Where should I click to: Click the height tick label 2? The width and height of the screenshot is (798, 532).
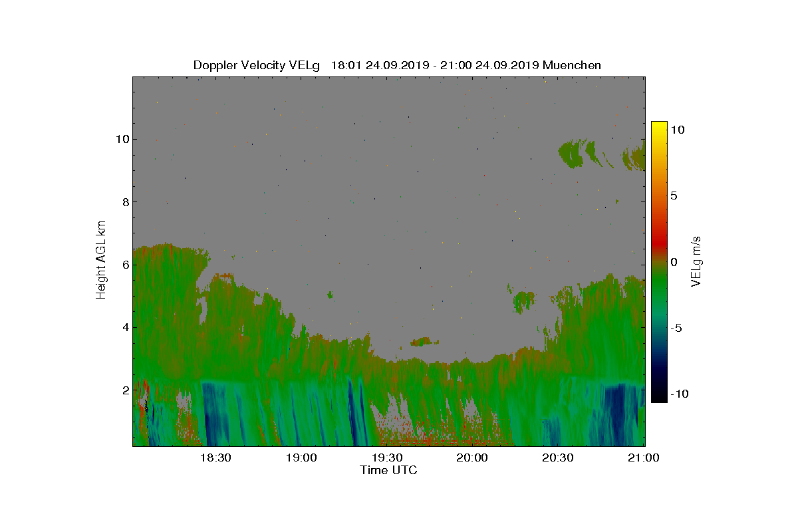[x=124, y=390]
